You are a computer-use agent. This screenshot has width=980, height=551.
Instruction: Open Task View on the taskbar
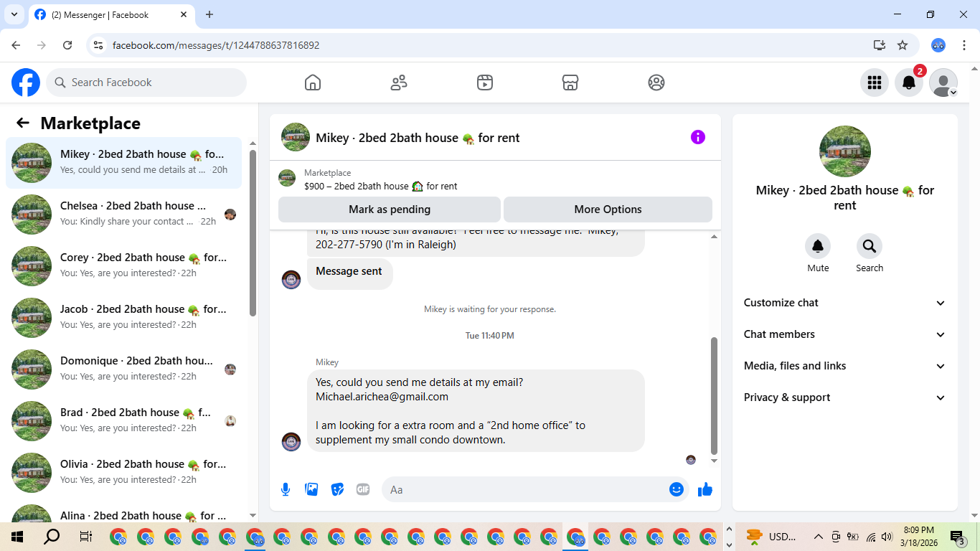tap(86, 537)
